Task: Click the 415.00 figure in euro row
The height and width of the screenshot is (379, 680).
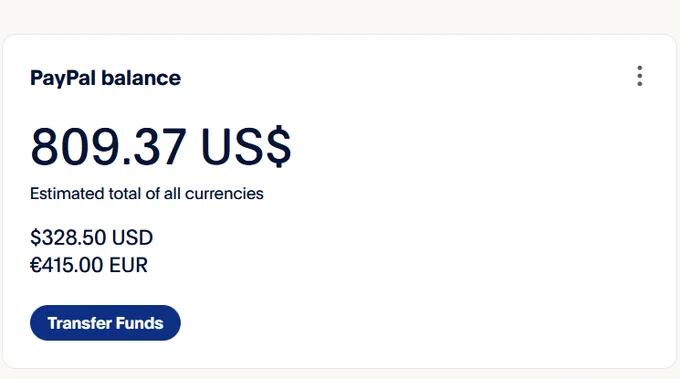Action: [73, 265]
